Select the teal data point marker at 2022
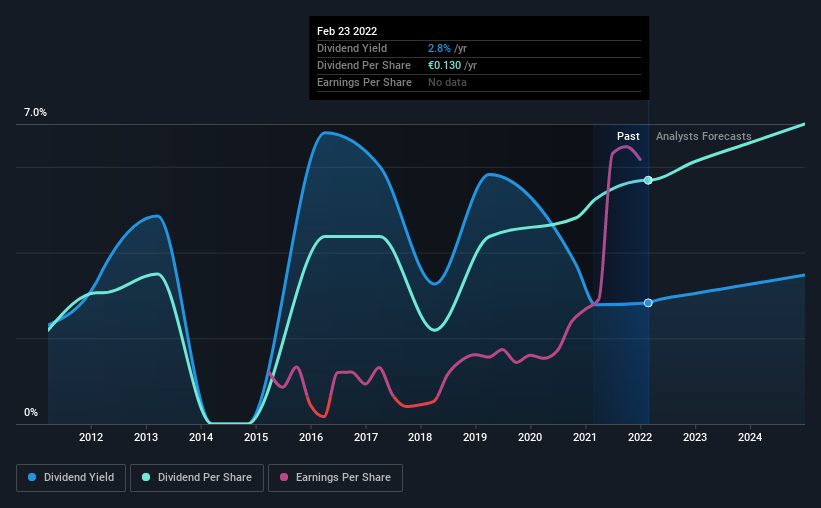This screenshot has width=821, height=508. pos(648,180)
